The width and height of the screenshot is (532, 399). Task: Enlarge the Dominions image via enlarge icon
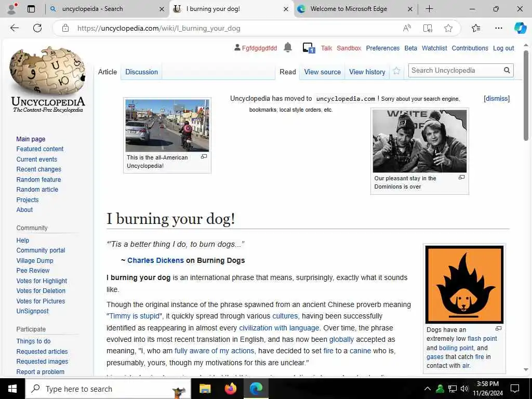tap(461, 178)
